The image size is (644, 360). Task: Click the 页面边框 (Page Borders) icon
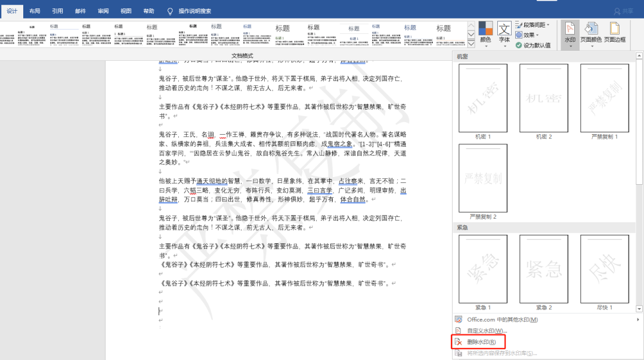[x=614, y=29]
